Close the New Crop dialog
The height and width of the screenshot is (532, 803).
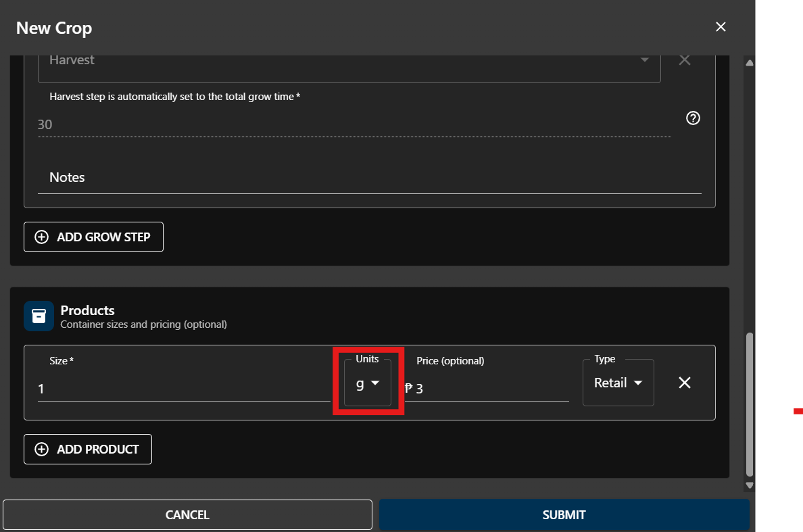721,27
